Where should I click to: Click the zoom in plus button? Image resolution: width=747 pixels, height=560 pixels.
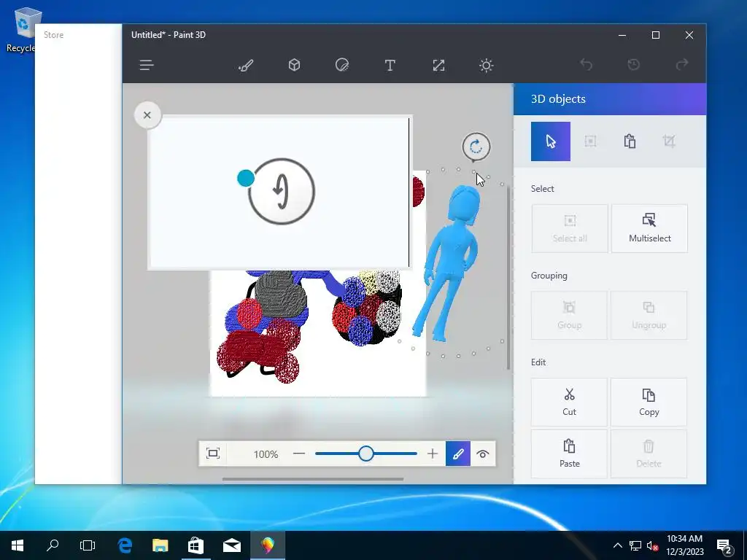click(x=432, y=454)
